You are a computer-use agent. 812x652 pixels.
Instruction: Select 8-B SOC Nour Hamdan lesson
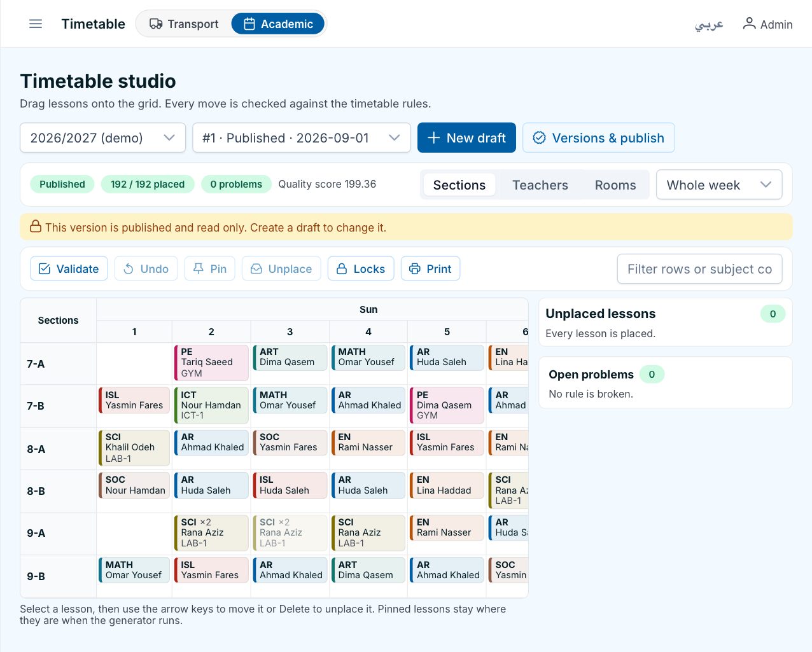134,485
